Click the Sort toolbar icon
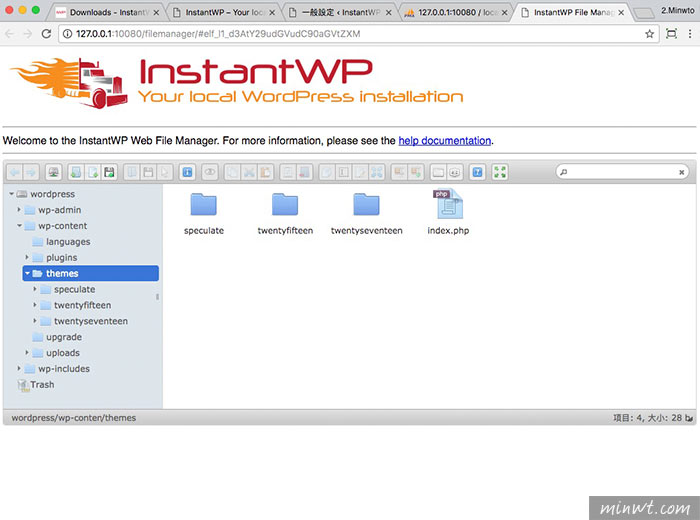The height and width of the screenshot is (520, 700). (x=454, y=172)
